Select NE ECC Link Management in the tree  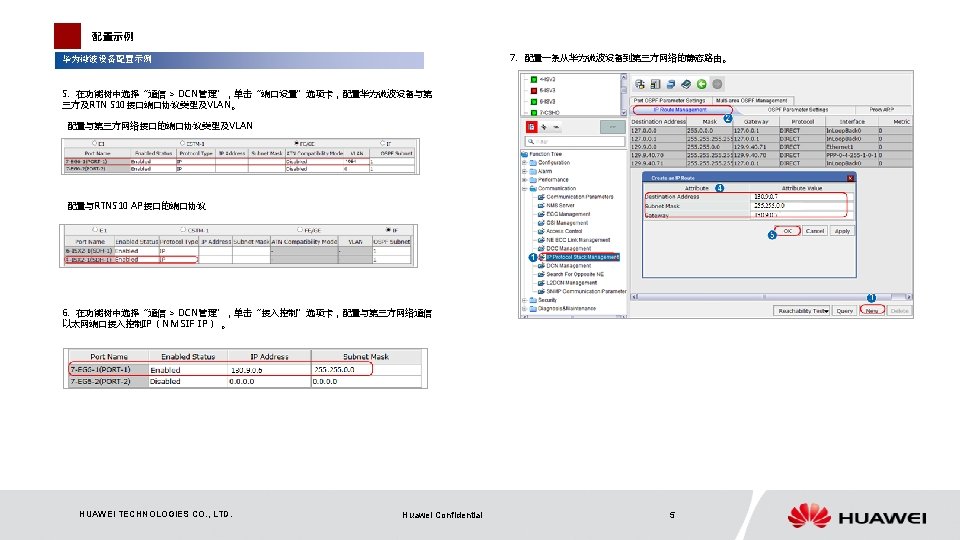click(x=578, y=240)
